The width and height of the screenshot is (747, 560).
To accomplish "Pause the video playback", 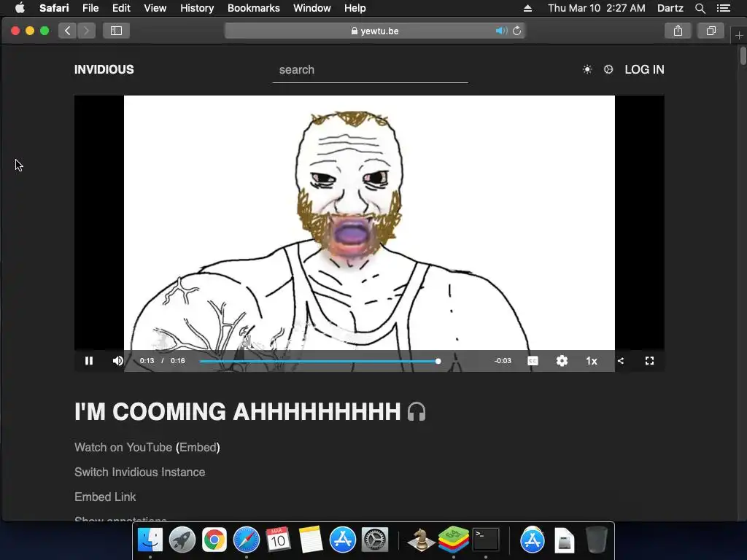I will (88, 361).
